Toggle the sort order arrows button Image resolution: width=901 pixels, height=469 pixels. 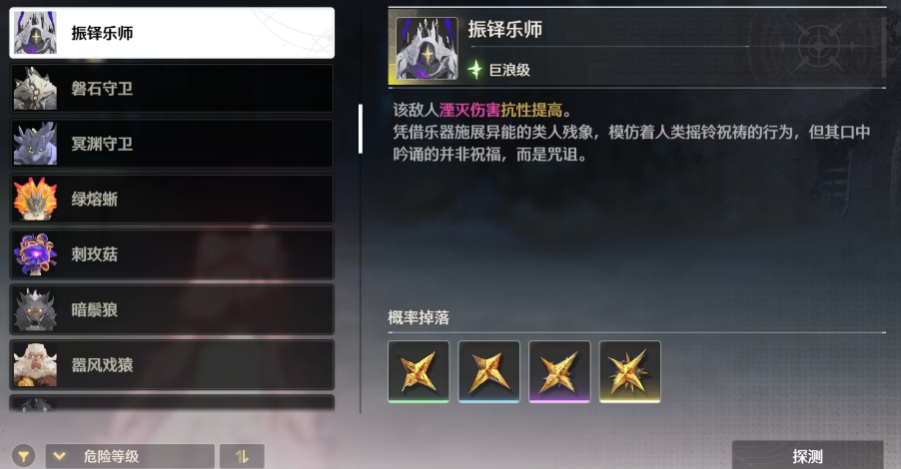click(x=242, y=456)
